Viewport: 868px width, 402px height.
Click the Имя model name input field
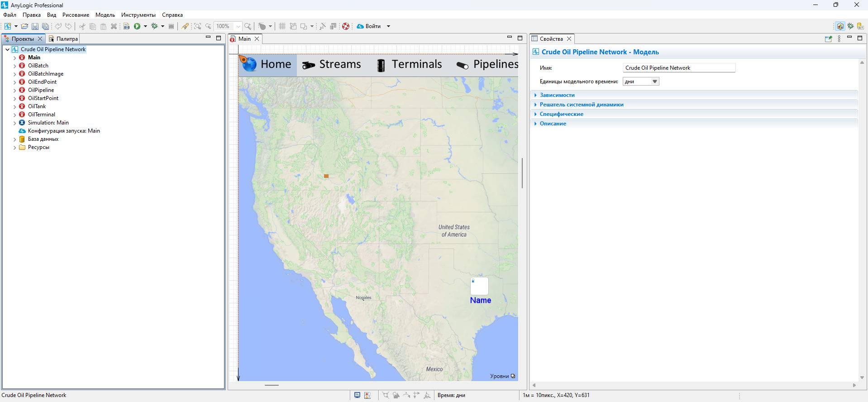pyautogui.click(x=678, y=68)
